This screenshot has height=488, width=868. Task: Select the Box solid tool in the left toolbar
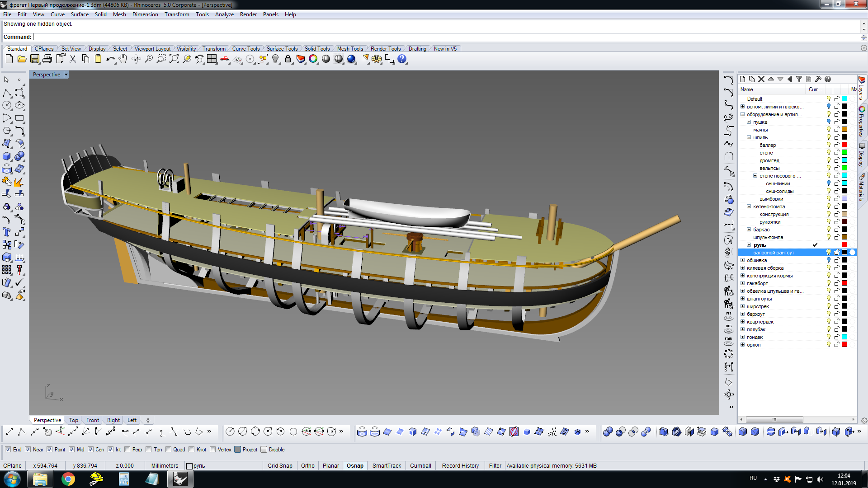point(7,156)
